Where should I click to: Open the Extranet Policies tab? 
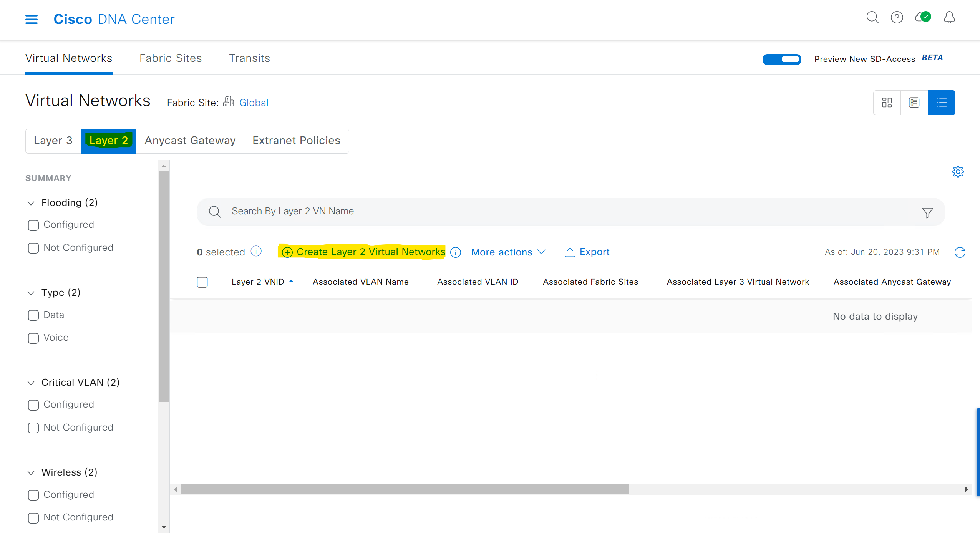tap(296, 141)
